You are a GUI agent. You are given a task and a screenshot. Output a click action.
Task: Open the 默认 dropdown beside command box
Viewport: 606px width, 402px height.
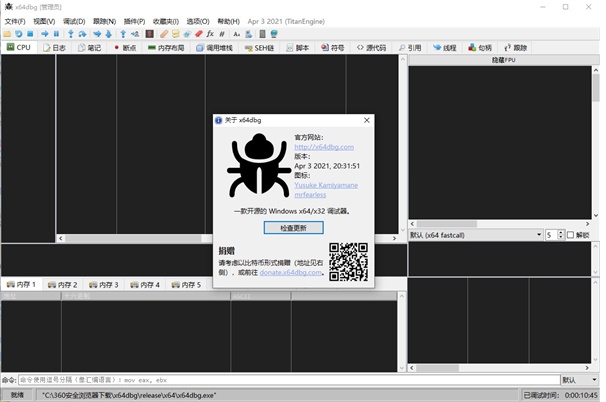[579, 380]
